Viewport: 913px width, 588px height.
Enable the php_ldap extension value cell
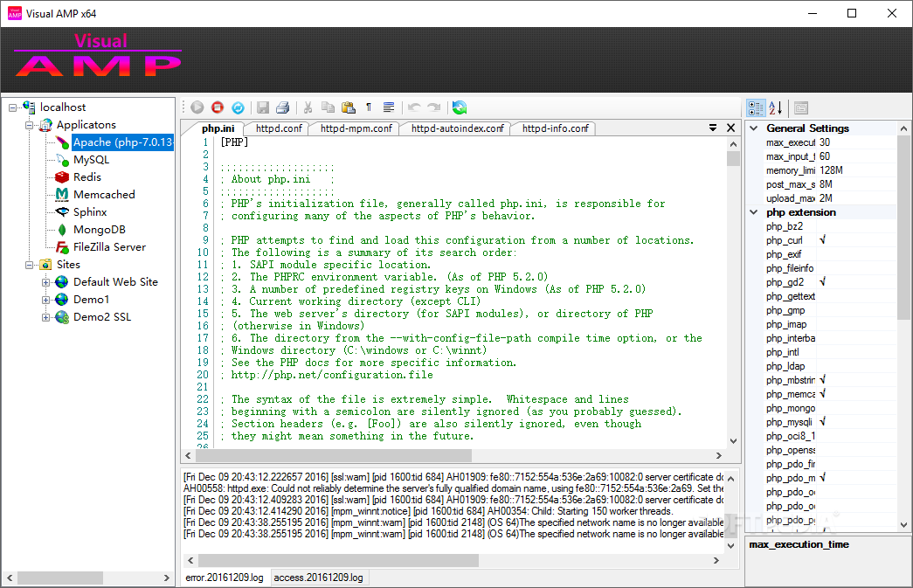click(856, 365)
